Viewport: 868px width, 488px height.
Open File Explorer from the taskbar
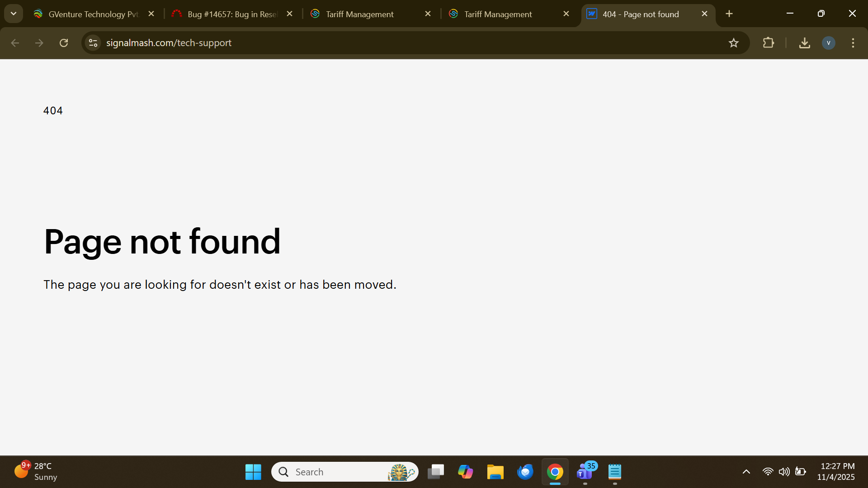coord(495,472)
